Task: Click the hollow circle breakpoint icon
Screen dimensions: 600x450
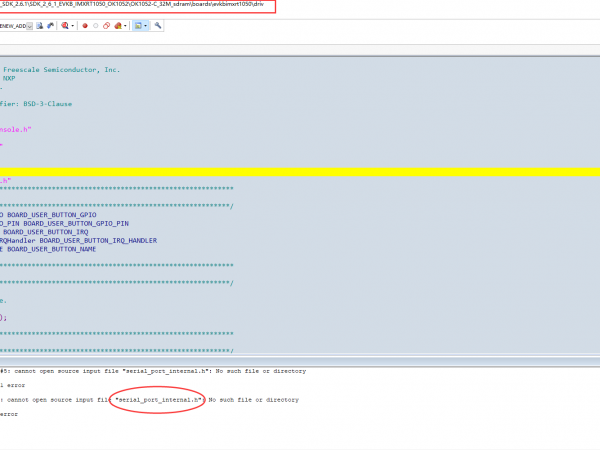Action: click(x=96, y=26)
